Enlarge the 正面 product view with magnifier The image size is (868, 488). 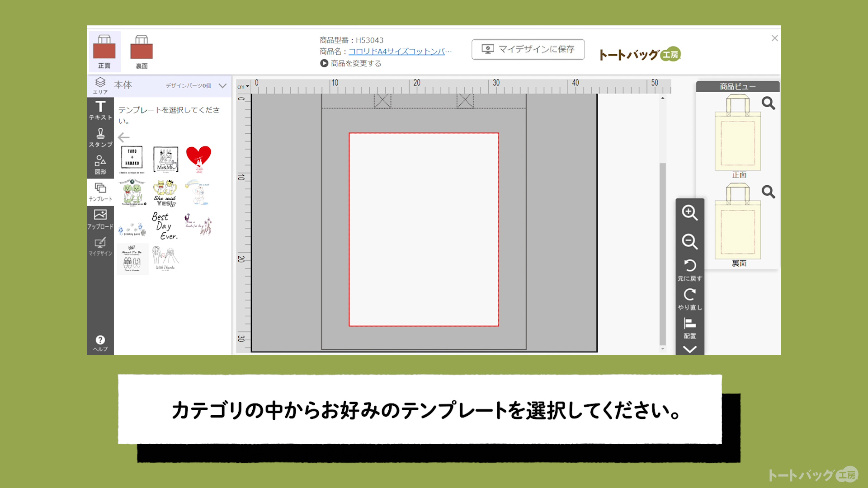pyautogui.click(x=768, y=103)
